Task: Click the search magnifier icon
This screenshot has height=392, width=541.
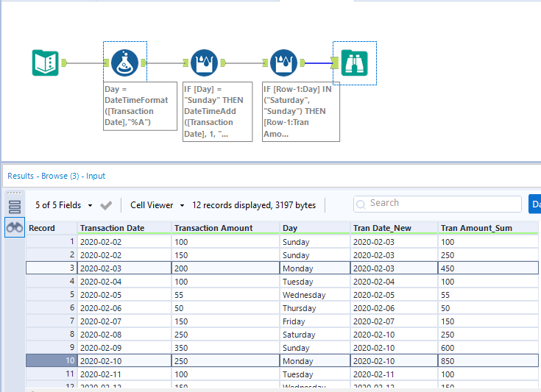Action: click(x=361, y=204)
